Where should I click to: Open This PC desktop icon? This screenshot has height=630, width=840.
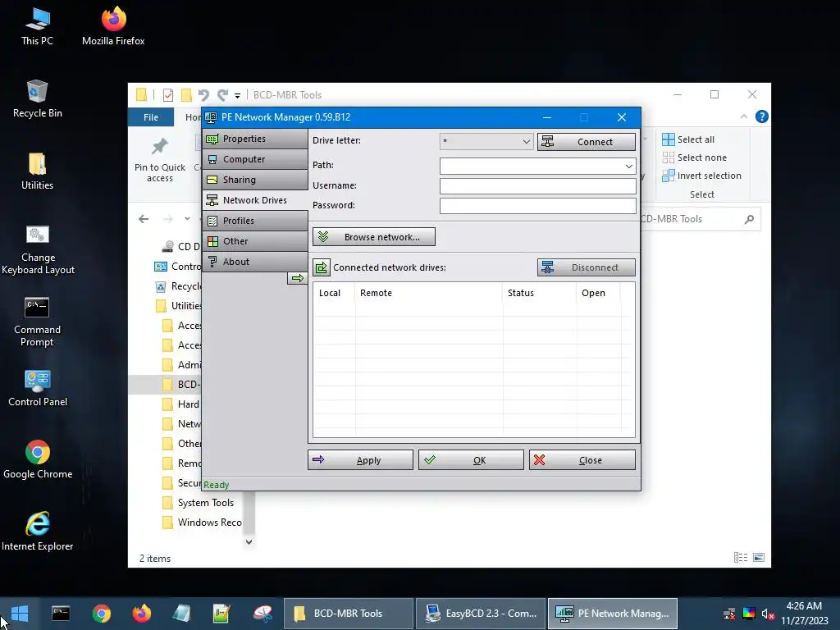[38, 27]
